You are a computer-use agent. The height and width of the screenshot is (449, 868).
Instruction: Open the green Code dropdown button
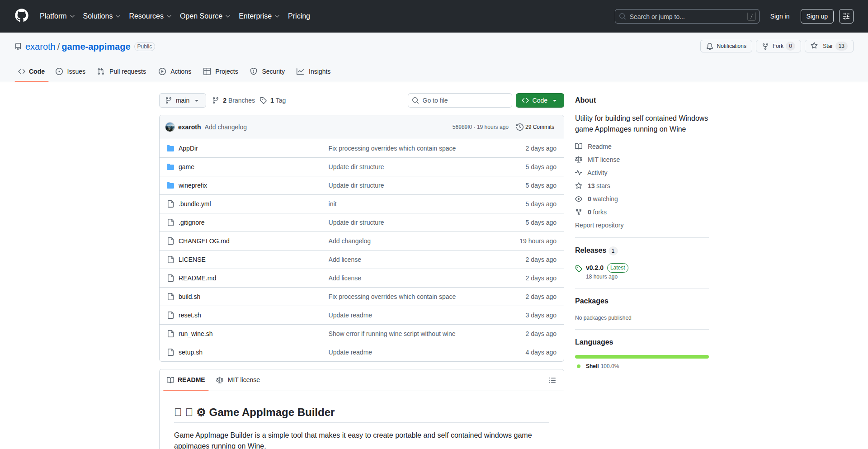click(540, 100)
